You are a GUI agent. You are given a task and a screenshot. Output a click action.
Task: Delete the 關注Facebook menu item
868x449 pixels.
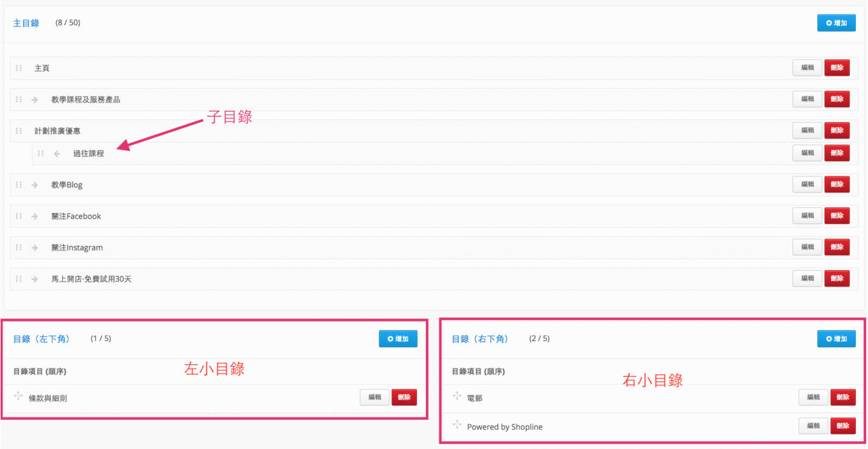click(x=837, y=216)
